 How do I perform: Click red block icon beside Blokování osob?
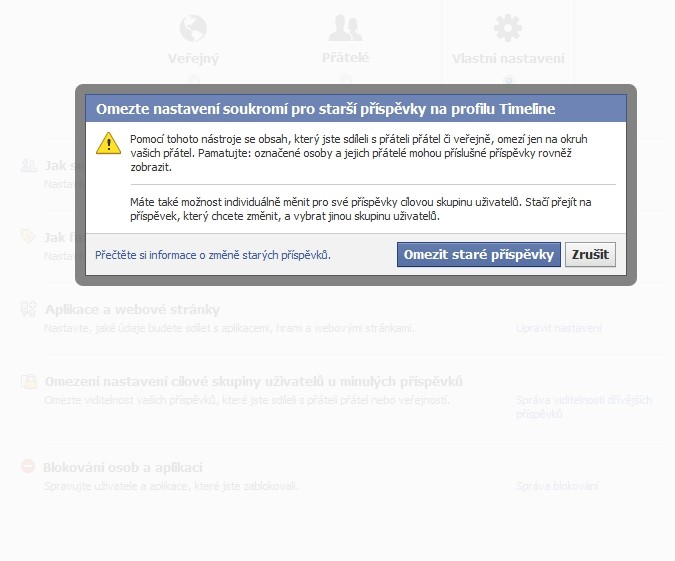pyautogui.click(x=28, y=466)
